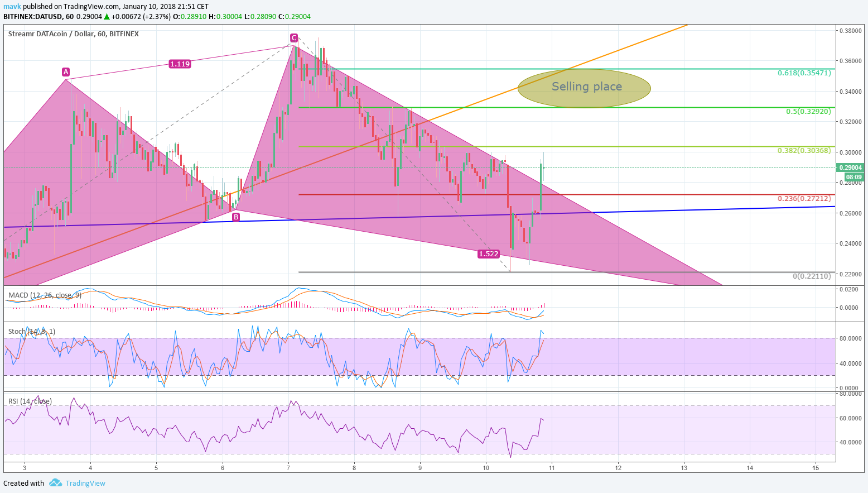Select the 'B' pattern point marker
This screenshot has width=868, height=493.
(236, 217)
